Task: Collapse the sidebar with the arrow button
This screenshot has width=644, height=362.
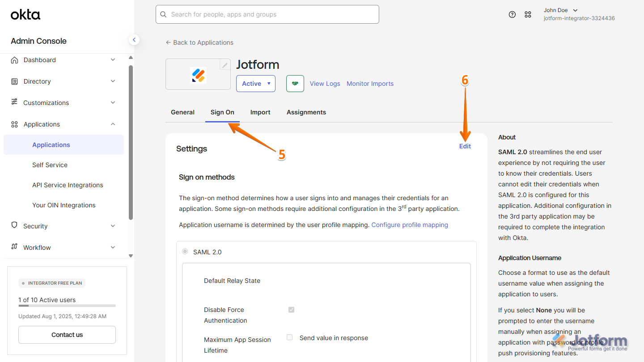Action: 134,40
